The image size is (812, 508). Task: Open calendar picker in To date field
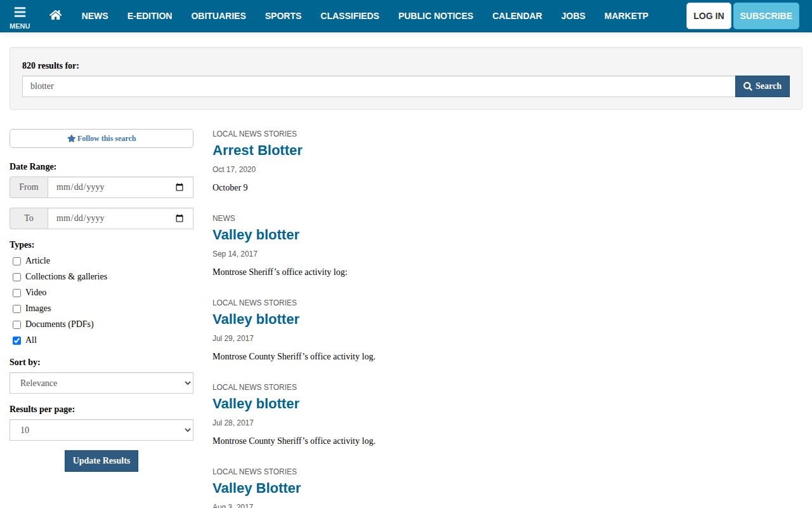coord(180,218)
